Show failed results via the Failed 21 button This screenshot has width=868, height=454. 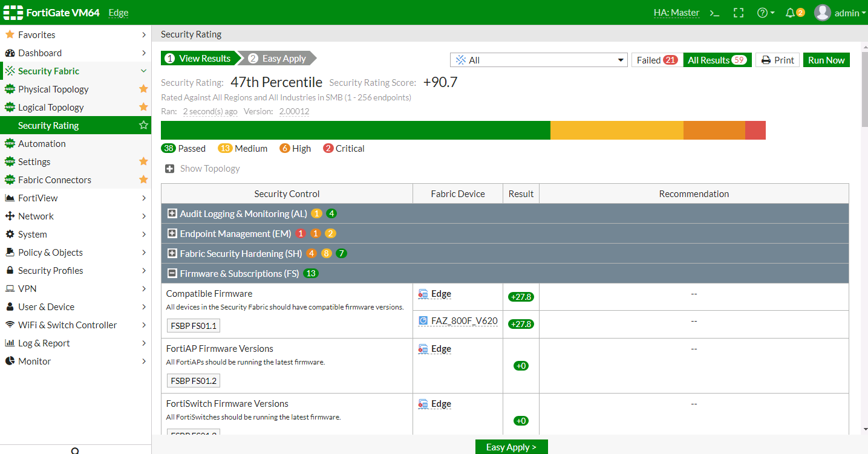[x=656, y=60]
